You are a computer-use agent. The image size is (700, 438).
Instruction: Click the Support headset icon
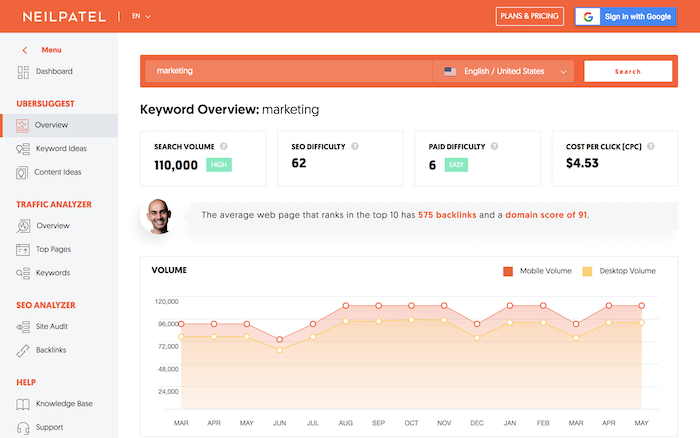tap(23, 428)
